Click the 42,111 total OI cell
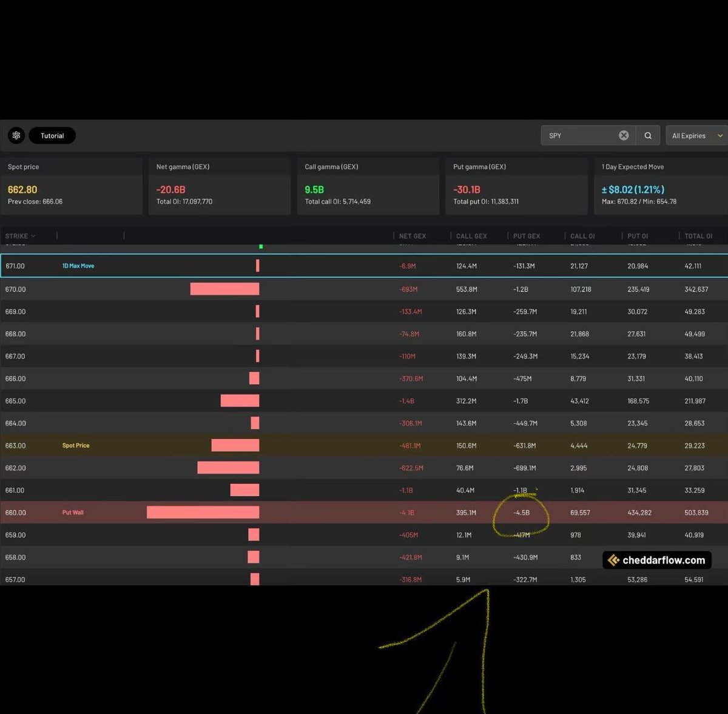This screenshot has width=728, height=714. 693,266
